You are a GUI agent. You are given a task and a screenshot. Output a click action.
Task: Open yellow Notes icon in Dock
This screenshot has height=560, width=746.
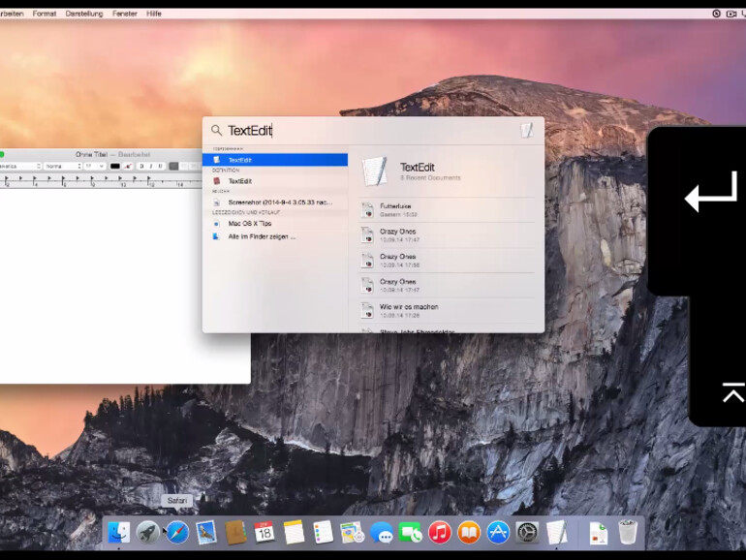pos(294,532)
